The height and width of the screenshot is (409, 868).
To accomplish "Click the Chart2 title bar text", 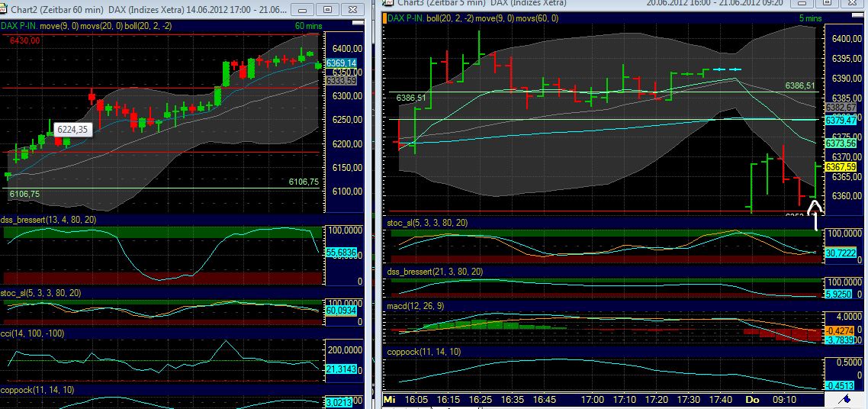I will [150, 9].
